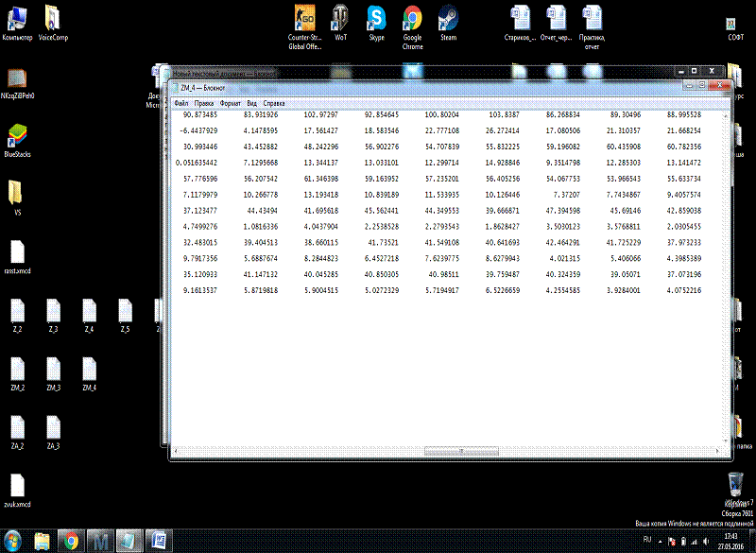The image size is (756, 553).
Task: Open the Вид menu
Action: coord(252,102)
